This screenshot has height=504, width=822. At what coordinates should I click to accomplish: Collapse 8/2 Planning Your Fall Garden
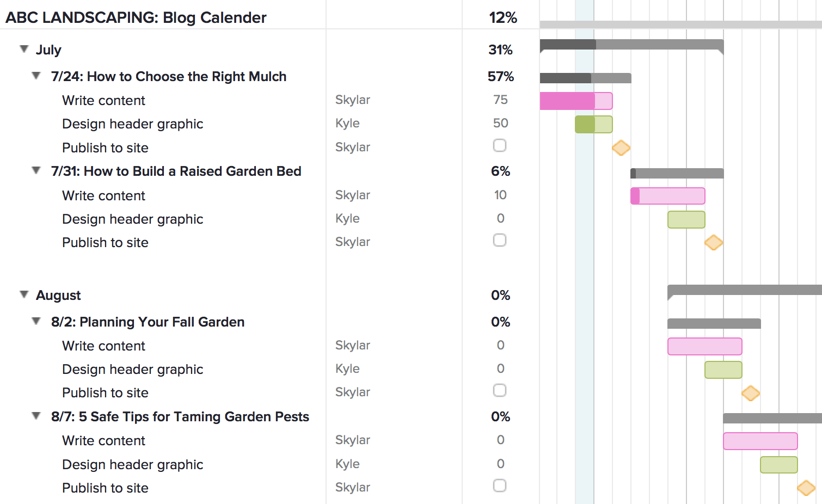36,321
